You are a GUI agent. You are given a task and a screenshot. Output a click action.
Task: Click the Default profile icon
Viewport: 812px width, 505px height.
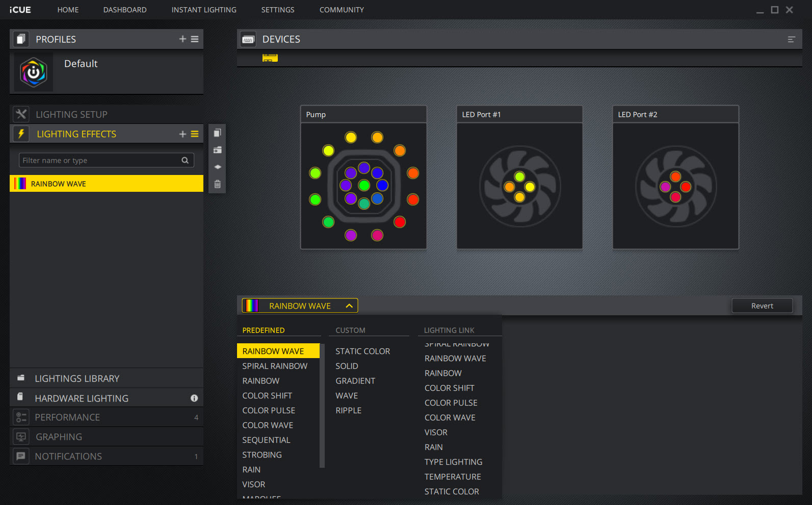(33, 72)
